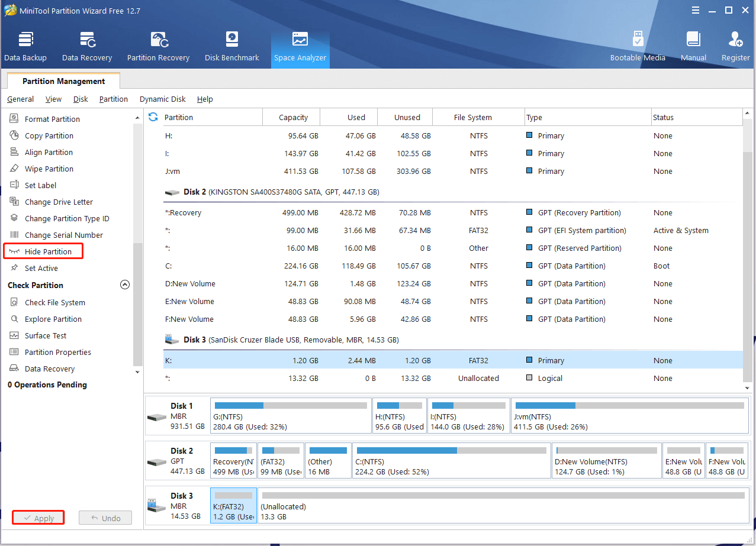Choose Change Serial Number

63,235
